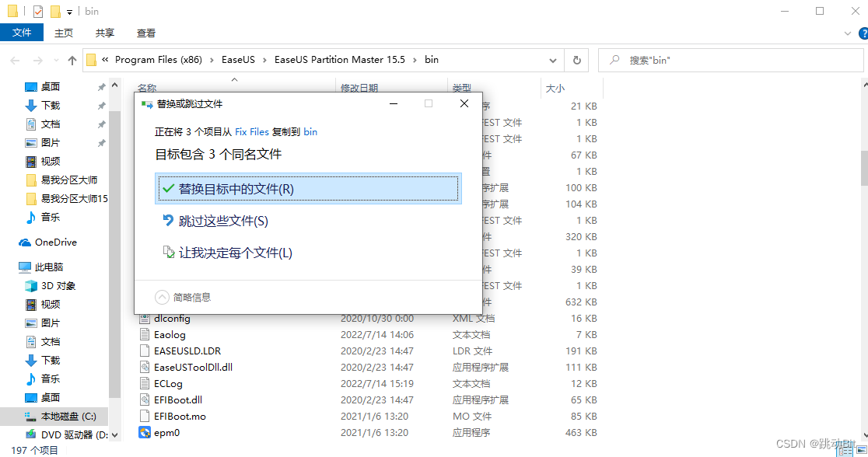Expand hidden path with double chevron
The image size is (868, 457).
coord(105,60)
